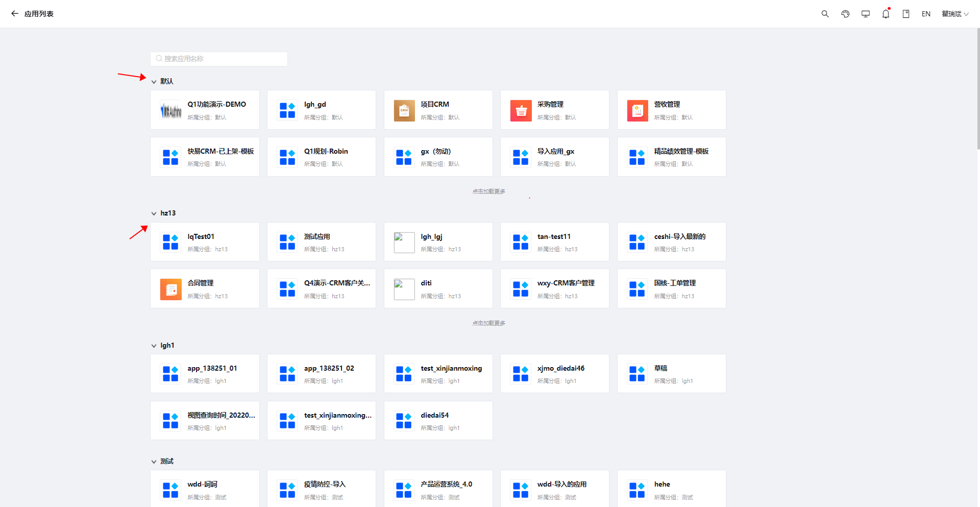Open the 合同管理 orange app icon

point(171,289)
